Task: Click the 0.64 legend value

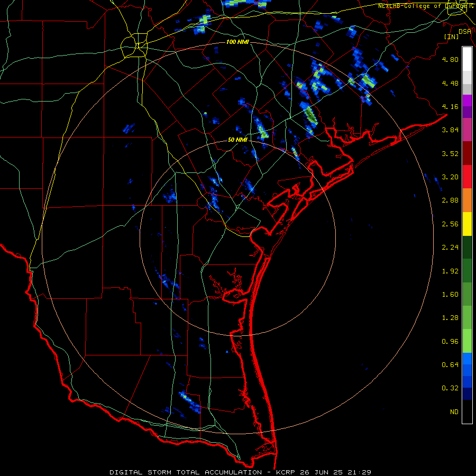Action: point(450,365)
